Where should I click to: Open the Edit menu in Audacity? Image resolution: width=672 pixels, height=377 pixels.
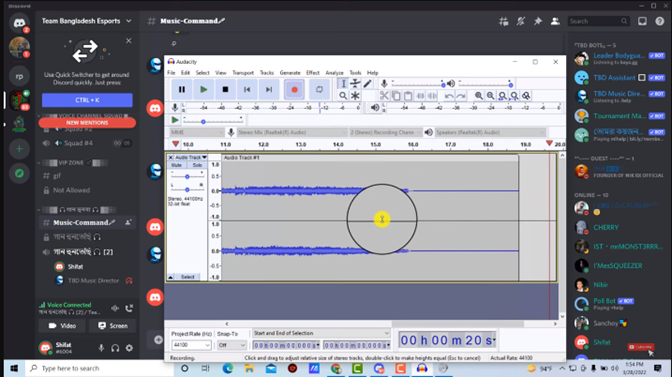click(x=185, y=73)
